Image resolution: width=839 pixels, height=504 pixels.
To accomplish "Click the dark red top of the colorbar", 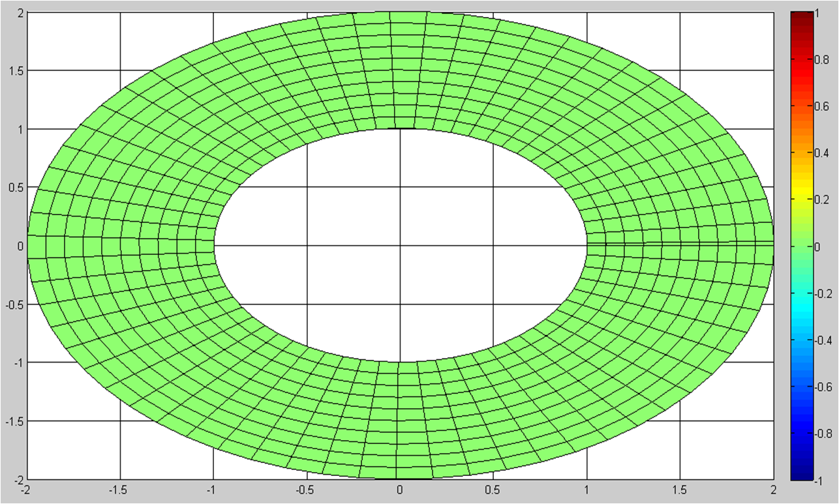I will point(799,16).
